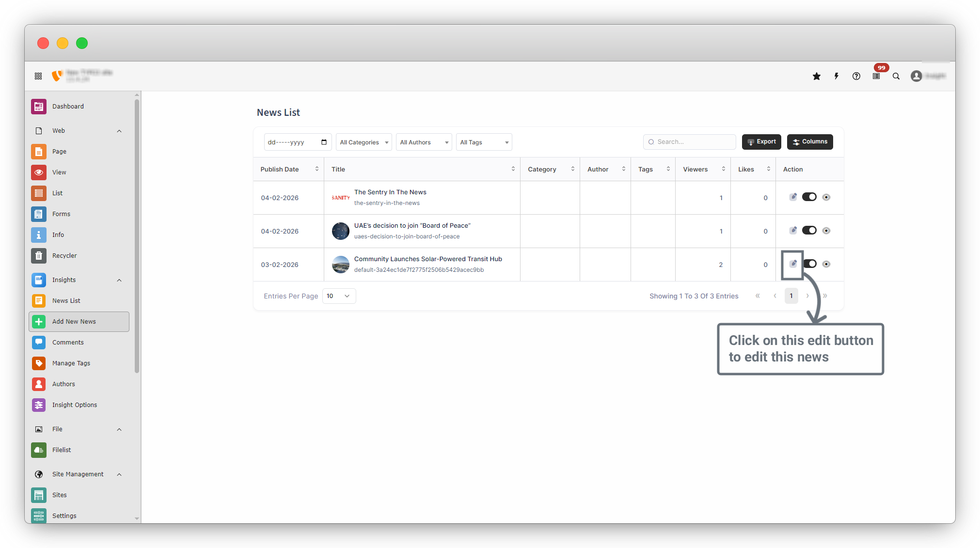980x548 pixels.
Task: Open the Recycler module icon
Action: (x=39, y=255)
